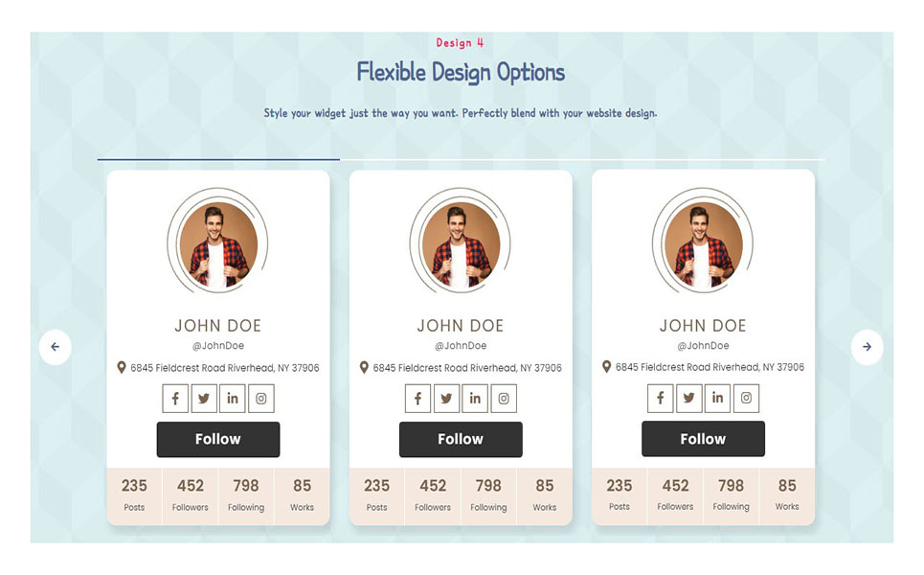Open LinkedIn icon on the left profile card
Viewport: 924px width, 575px height.
tap(233, 399)
